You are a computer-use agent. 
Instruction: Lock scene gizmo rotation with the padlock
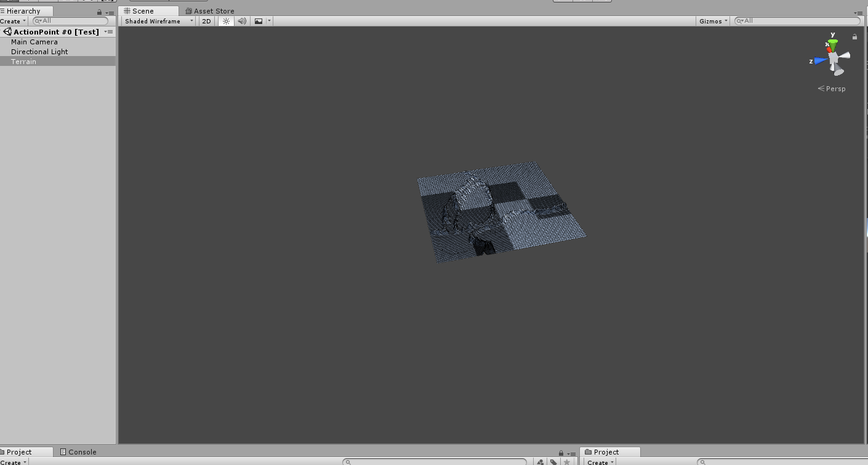click(x=854, y=37)
